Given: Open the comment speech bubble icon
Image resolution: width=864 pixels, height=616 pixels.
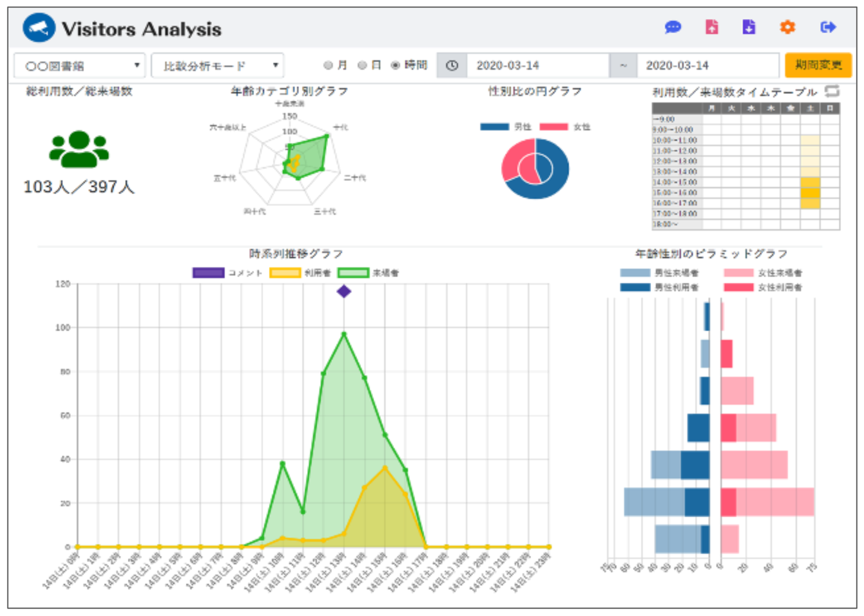Looking at the screenshot, I should pyautogui.click(x=673, y=27).
